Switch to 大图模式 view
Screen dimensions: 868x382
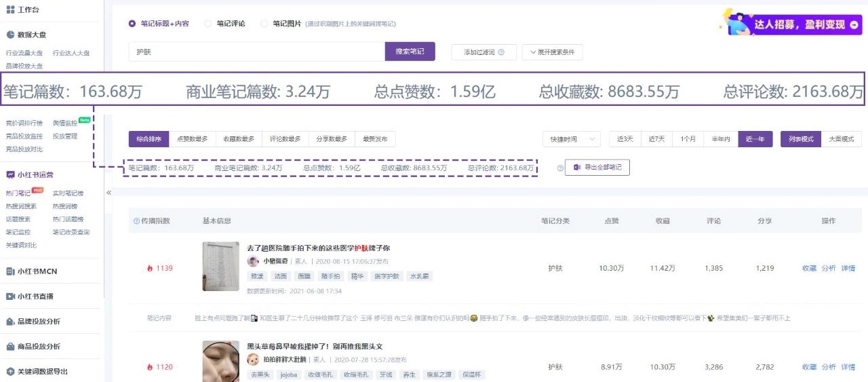pos(842,139)
